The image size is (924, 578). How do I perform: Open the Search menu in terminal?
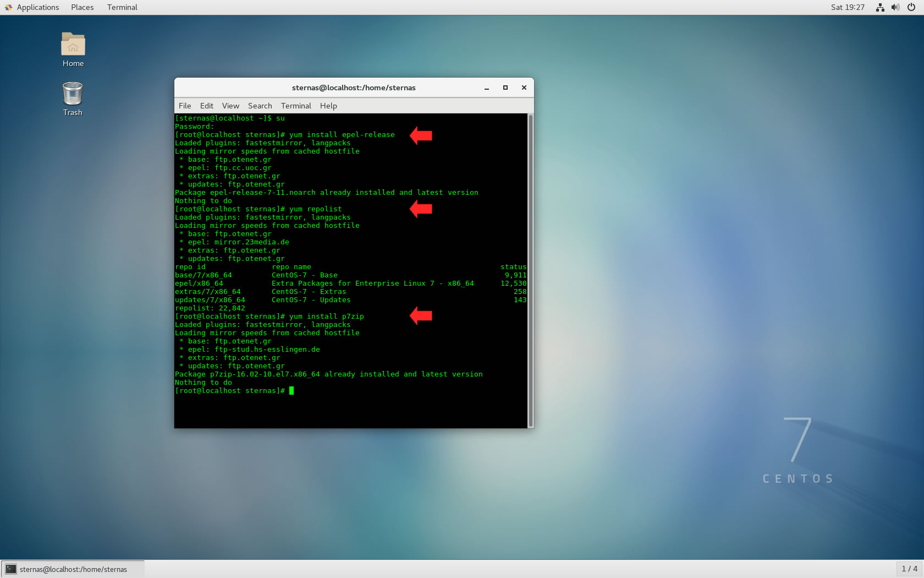coord(260,106)
